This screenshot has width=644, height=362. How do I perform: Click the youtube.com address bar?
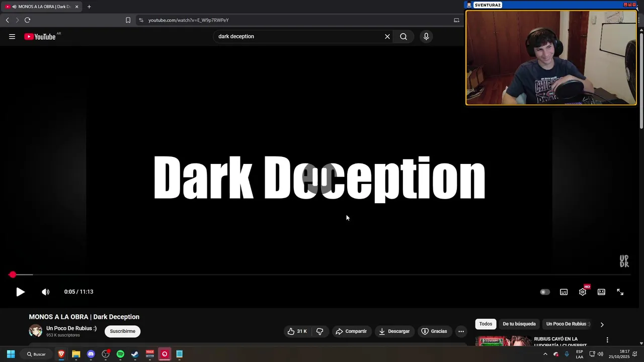[x=297, y=20]
